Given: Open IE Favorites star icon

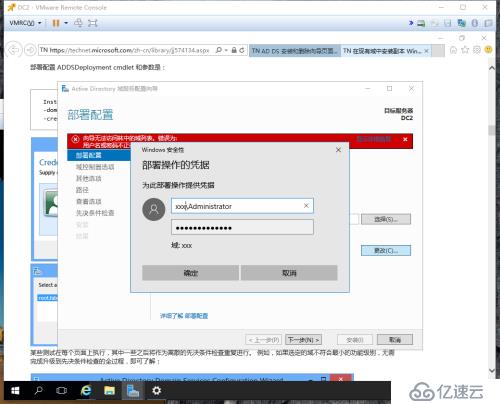Looking at the screenshot, I should pyautogui.click(x=465, y=50).
